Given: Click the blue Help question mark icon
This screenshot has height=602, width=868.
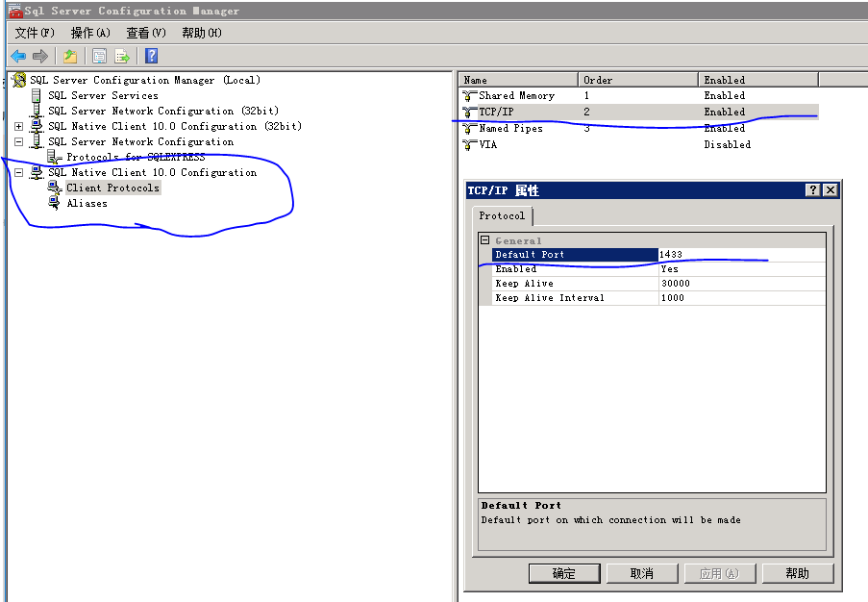Looking at the screenshot, I should pos(151,56).
